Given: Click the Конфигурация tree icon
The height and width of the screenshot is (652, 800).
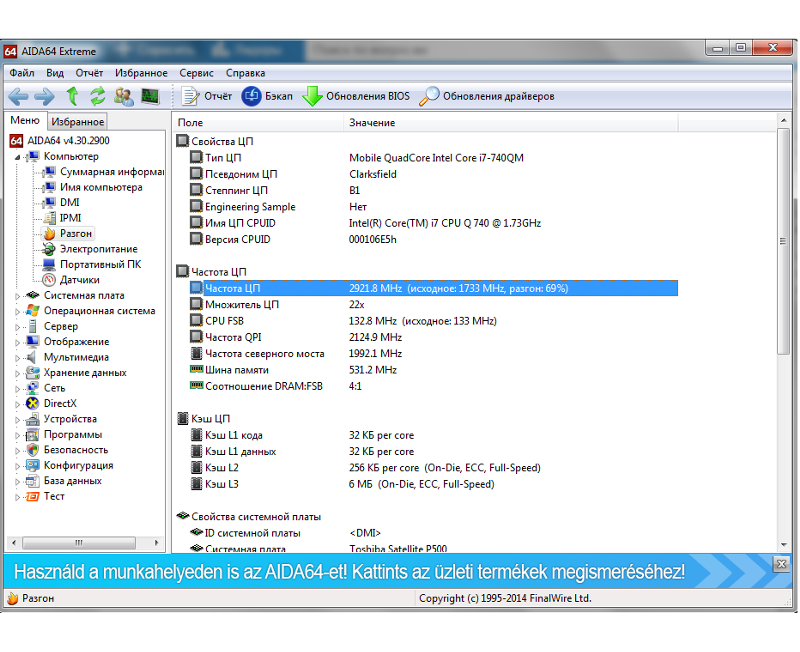Looking at the screenshot, I should coord(33,465).
